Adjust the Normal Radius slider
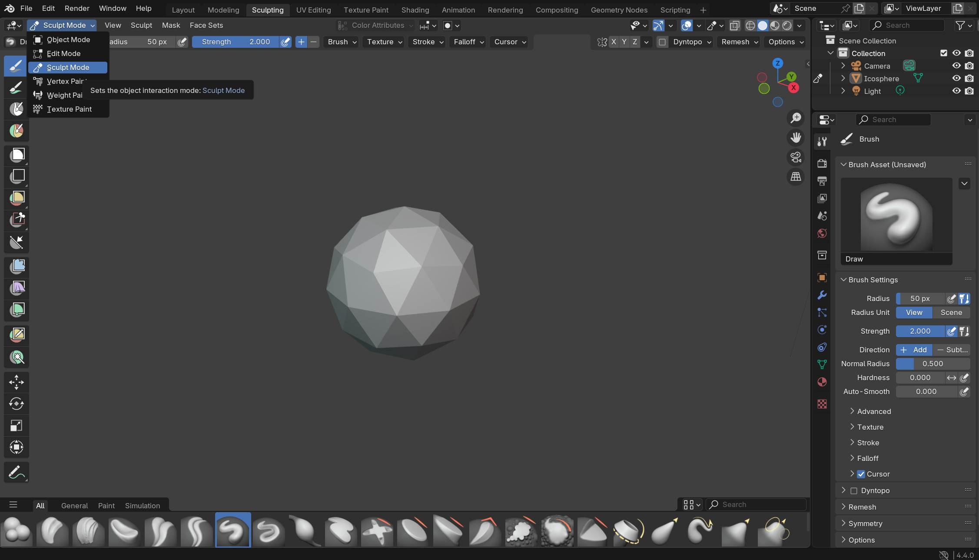Screen dimensions: 979x560 933,364
